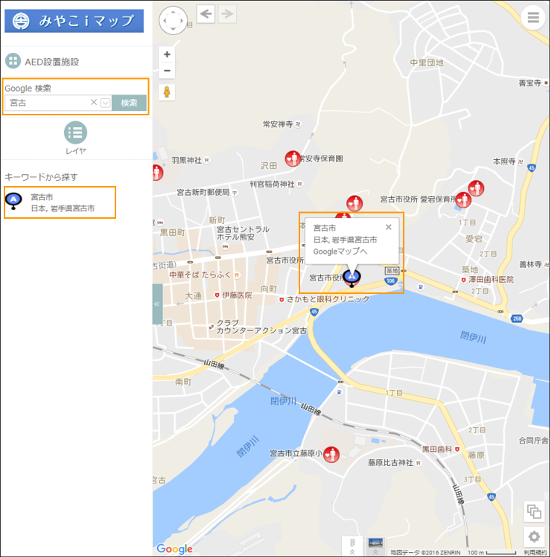This screenshot has width=550, height=557.
Task: Open the settings gear at bottom right
Action: point(534,536)
